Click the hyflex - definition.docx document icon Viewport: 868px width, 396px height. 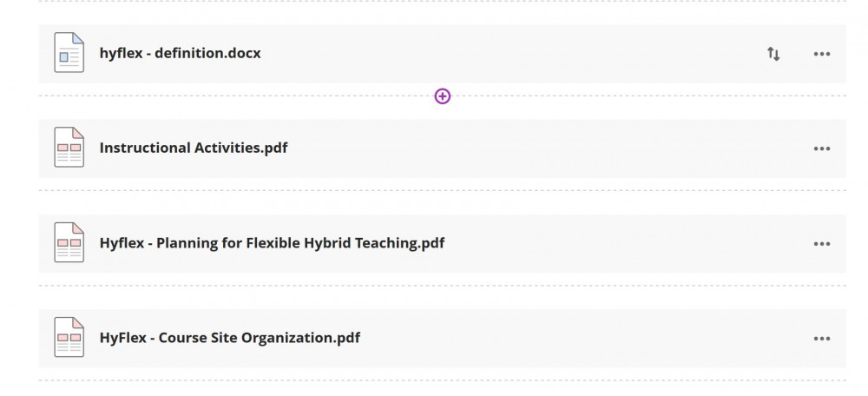pyautogui.click(x=69, y=53)
